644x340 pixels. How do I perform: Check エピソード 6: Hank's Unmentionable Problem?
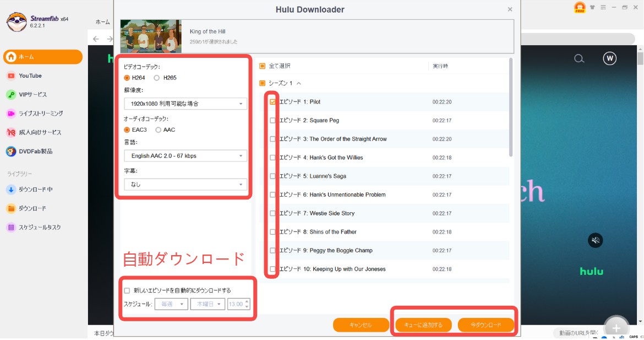(272, 195)
